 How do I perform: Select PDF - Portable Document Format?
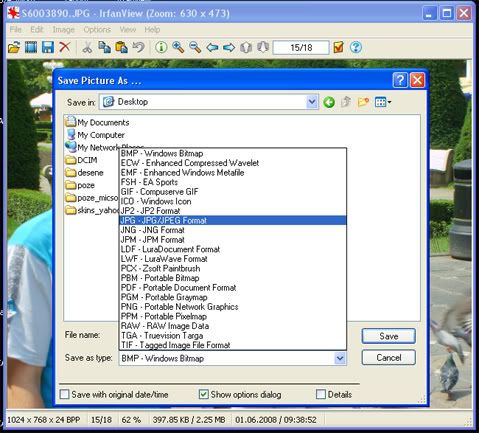point(233,287)
